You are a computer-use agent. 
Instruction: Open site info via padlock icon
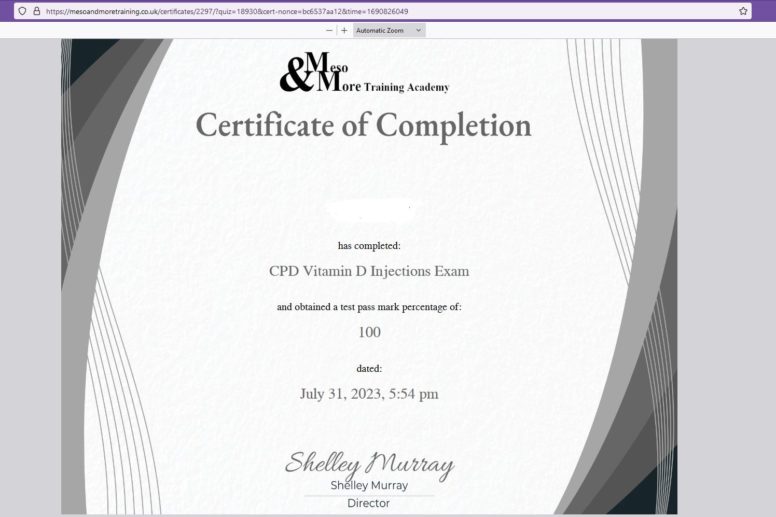(37, 11)
